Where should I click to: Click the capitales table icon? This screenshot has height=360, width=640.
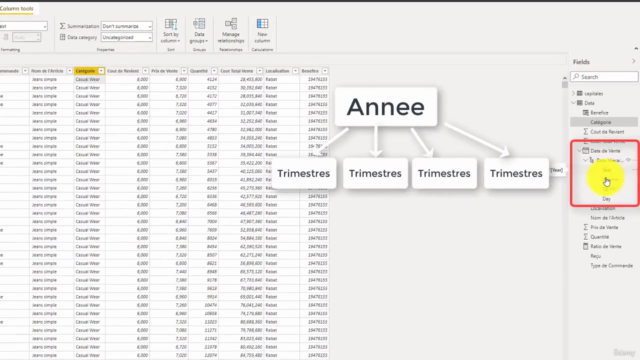pos(580,93)
